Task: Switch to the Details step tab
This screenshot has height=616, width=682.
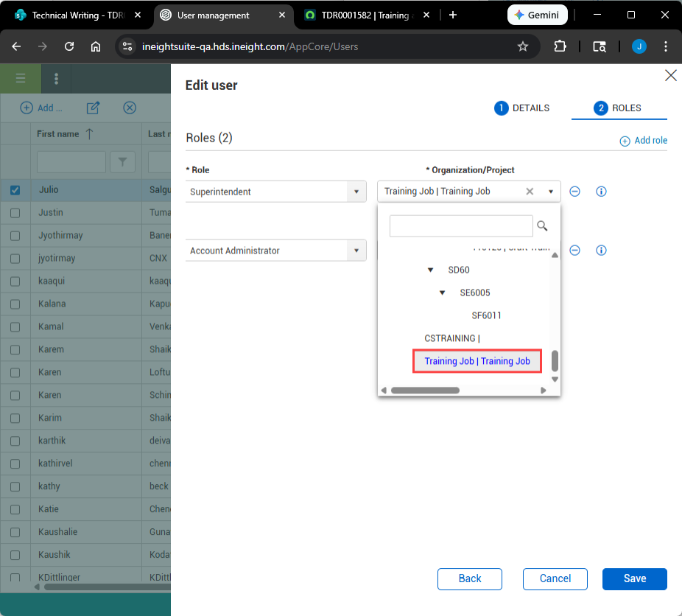Action: (522, 108)
